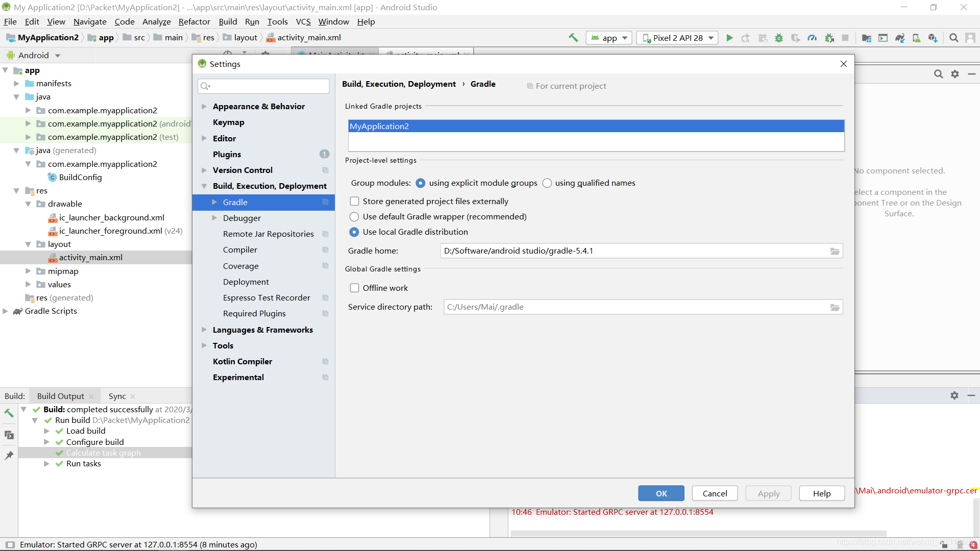Check Store generated project files externally
This screenshot has height=551, width=980.
[x=354, y=201]
